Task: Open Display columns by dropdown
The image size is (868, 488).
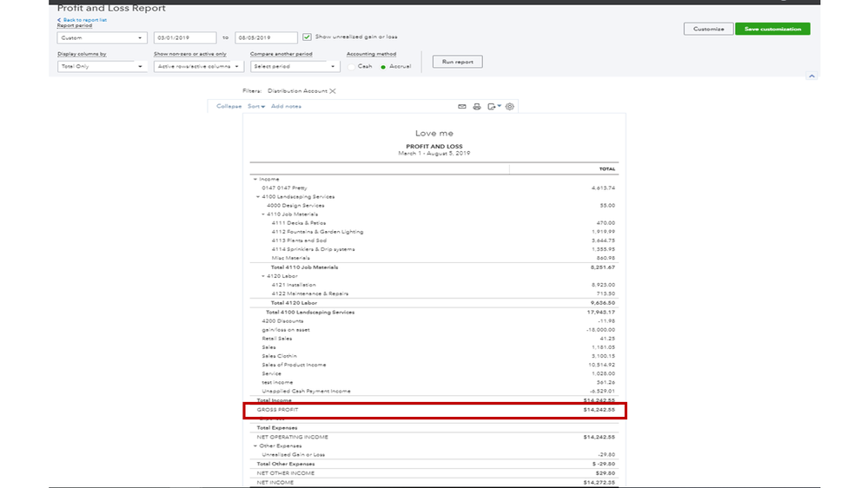Action: (102, 66)
